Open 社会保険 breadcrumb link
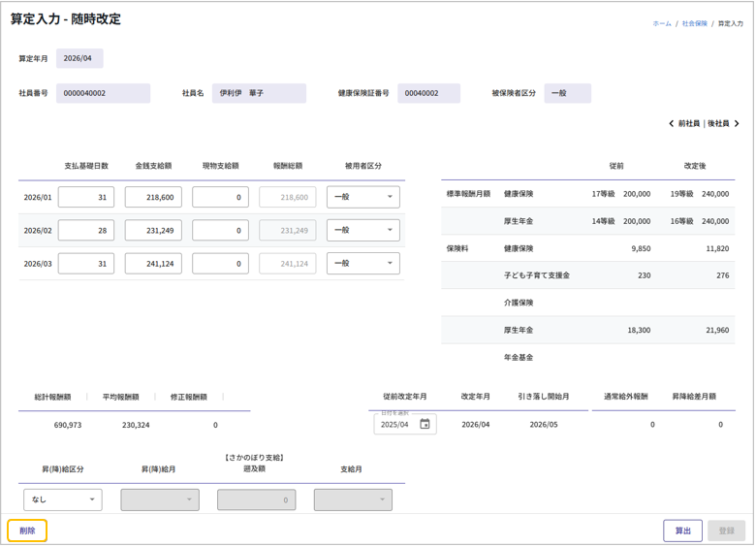 694,23
